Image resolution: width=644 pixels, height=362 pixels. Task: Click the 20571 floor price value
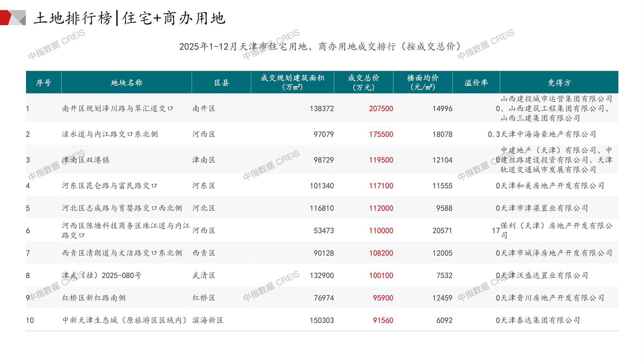click(x=442, y=231)
